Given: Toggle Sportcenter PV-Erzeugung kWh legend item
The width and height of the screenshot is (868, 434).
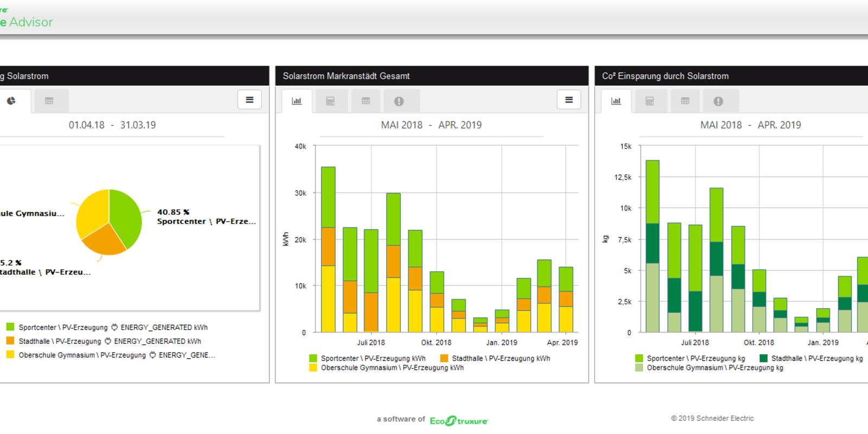Looking at the screenshot, I should tap(367, 359).
